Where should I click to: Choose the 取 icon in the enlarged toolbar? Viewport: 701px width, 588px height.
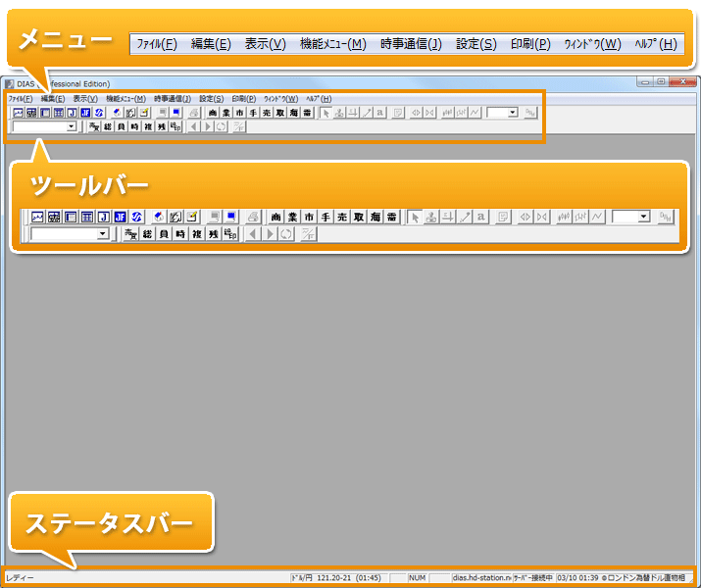pyautogui.click(x=359, y=217)
